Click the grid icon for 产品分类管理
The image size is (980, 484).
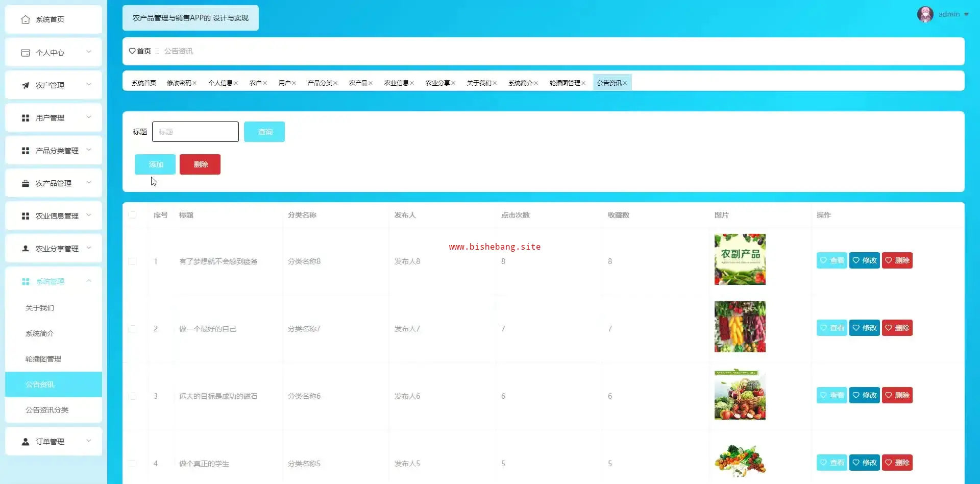[26, 151]
